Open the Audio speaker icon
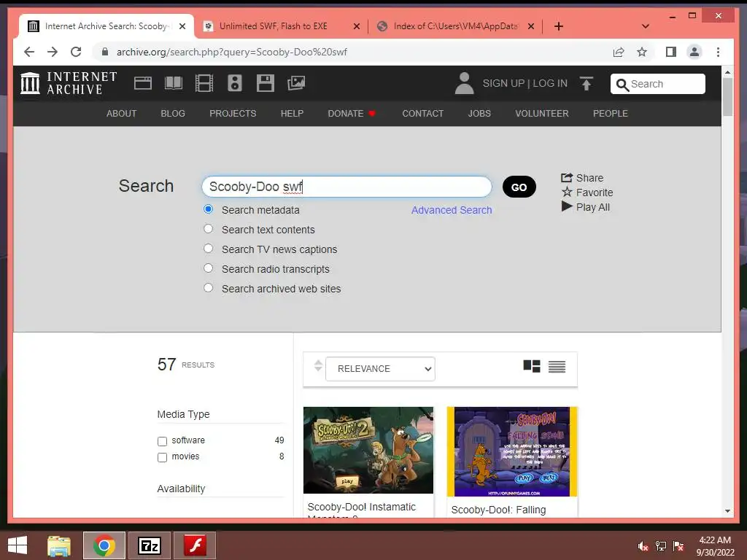Viewport: 747px width, 560px height. coord(234,83)
